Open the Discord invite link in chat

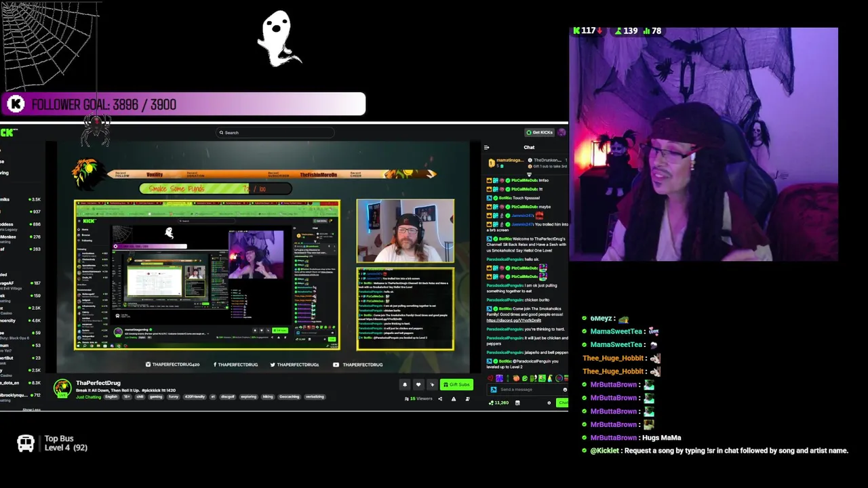514,321
